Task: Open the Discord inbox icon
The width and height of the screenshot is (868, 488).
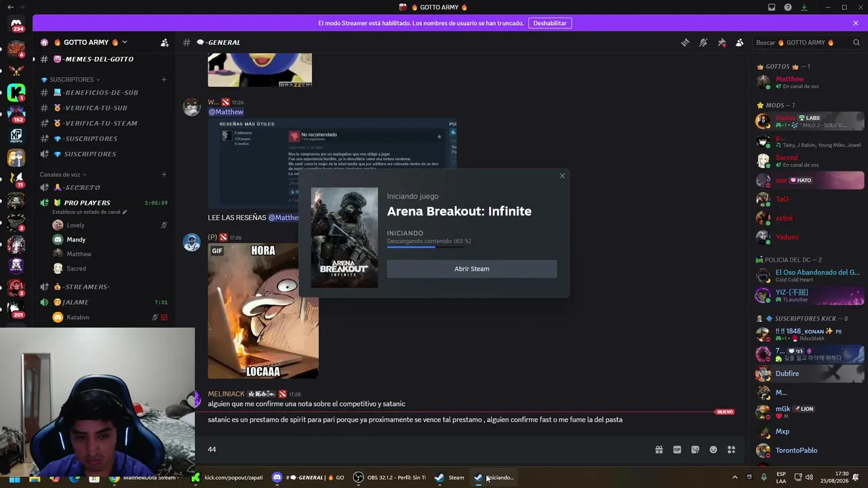Action: [772, 7]
